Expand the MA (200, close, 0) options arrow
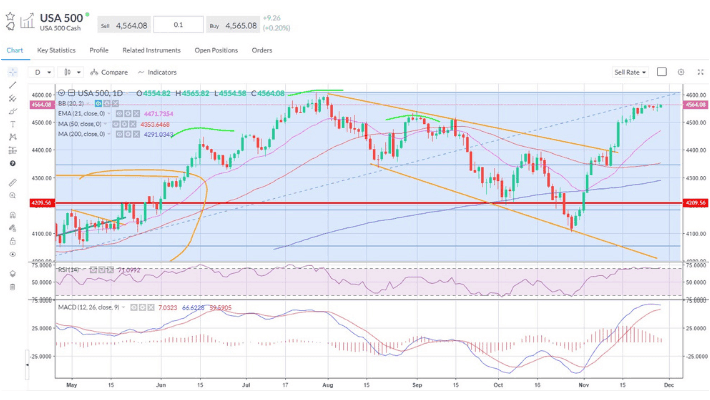This screenshot has height=400, width=710. [x=109, y=134]
